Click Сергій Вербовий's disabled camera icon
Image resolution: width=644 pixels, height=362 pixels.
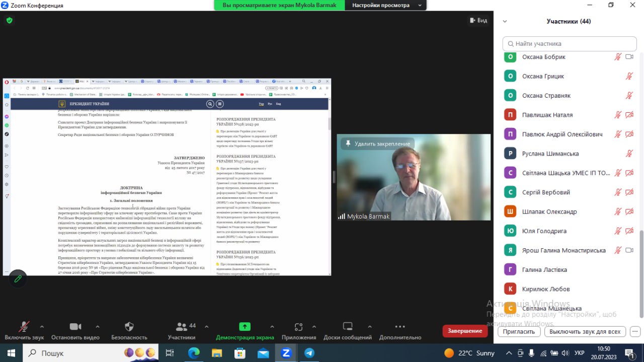(x=629, y=192)
